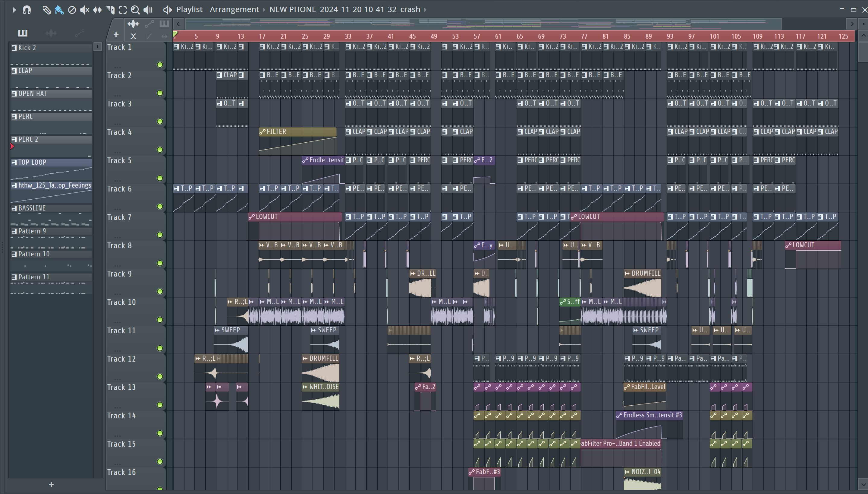Viewport: 868px width, 494px height.
Task: Select the Slip tool
Action: tap(97, 10)
